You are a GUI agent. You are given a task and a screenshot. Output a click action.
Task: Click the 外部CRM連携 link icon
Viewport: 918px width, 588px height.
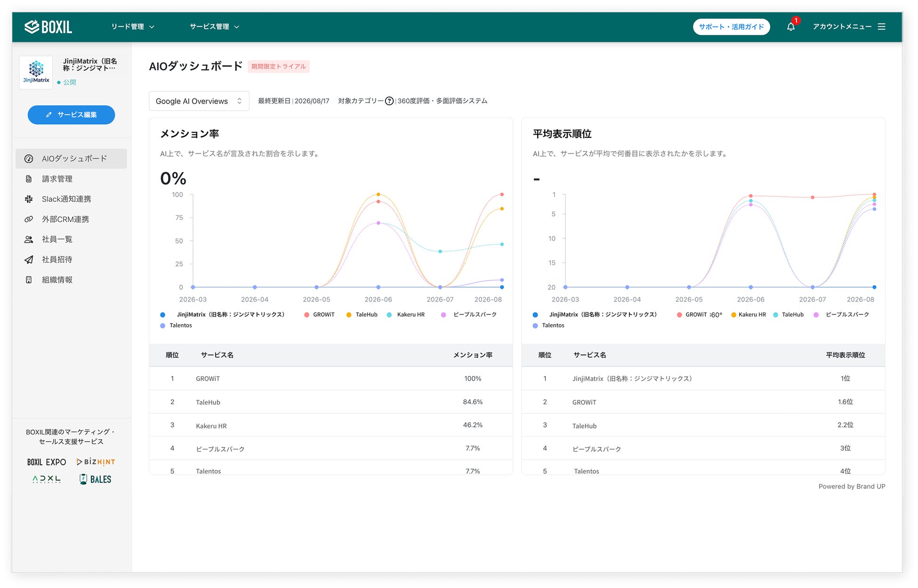[29, 219]
